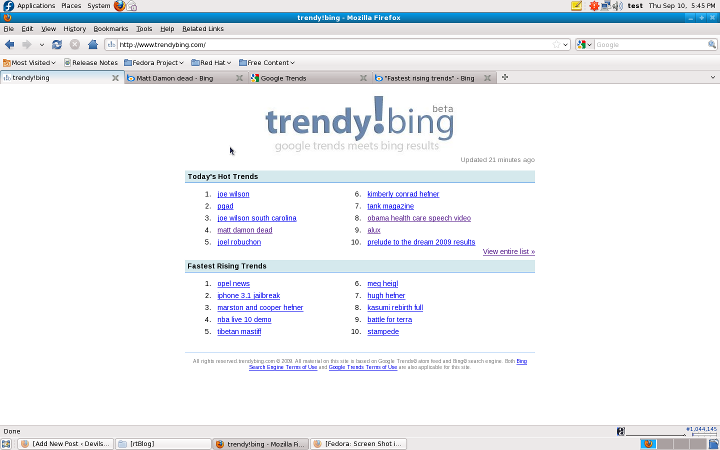Switch to the rtBlog taskbar window
This screenshot has height=450, width=720.
[x=163, y=444]
